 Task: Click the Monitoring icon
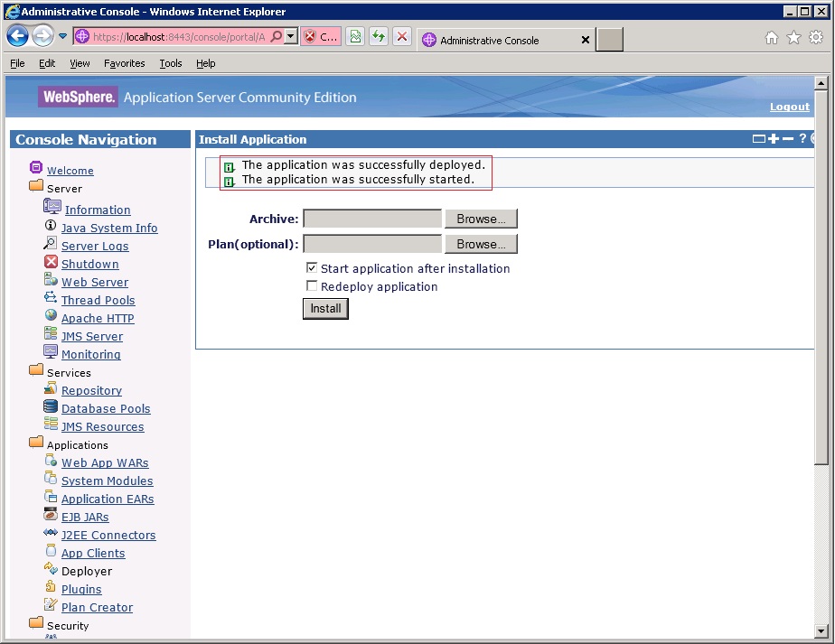(51, 351)
